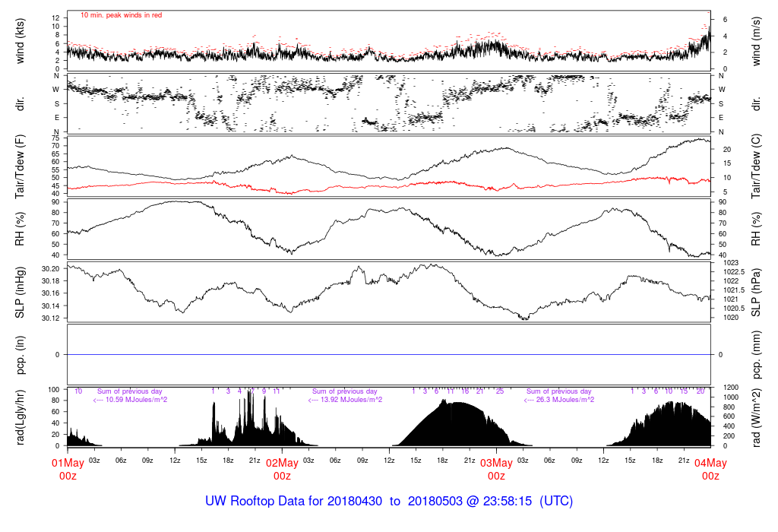Click the 100 tick on rad Lgly/hr axis
Viewport: 778px width, 532px height.
(x=54, y=390)
